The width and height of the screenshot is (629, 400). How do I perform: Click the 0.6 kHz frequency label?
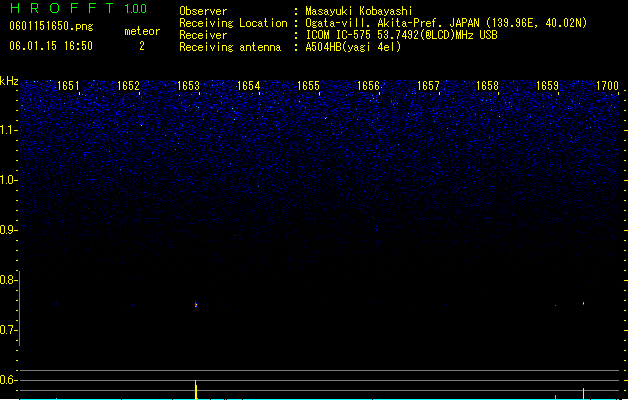(8, 380)
